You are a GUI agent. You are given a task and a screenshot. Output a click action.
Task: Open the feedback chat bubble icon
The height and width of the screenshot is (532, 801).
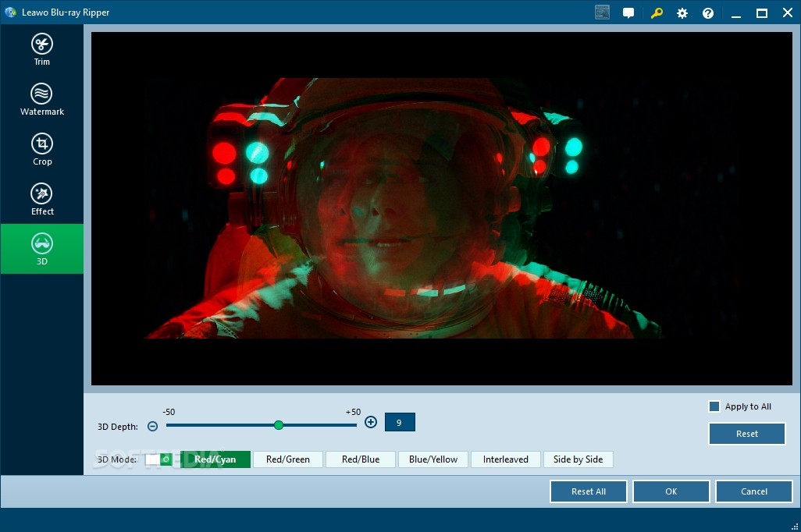coord(628,12)
